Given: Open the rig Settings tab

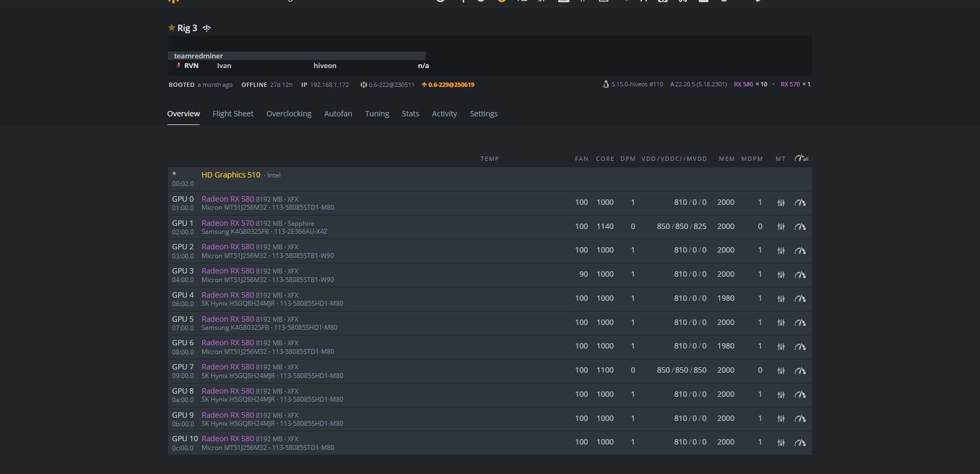Looking at the screenshot, I should (484, 114).
